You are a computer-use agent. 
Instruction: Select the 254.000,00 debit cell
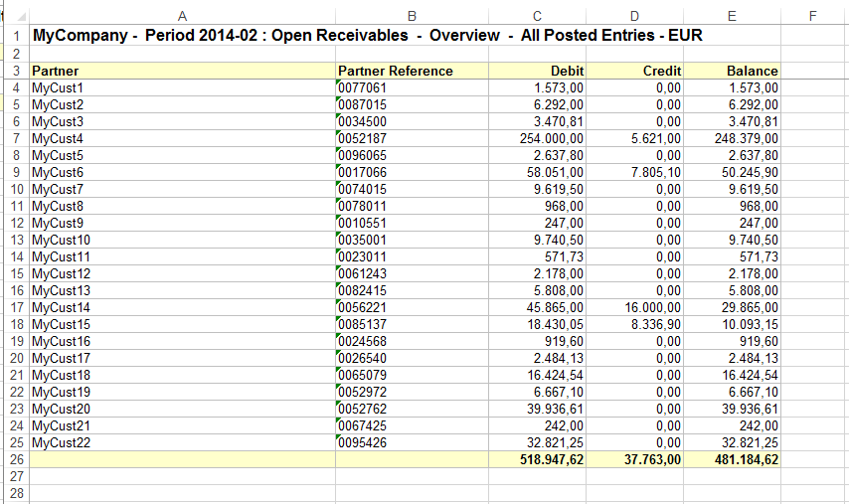click(x=537, y=138)
